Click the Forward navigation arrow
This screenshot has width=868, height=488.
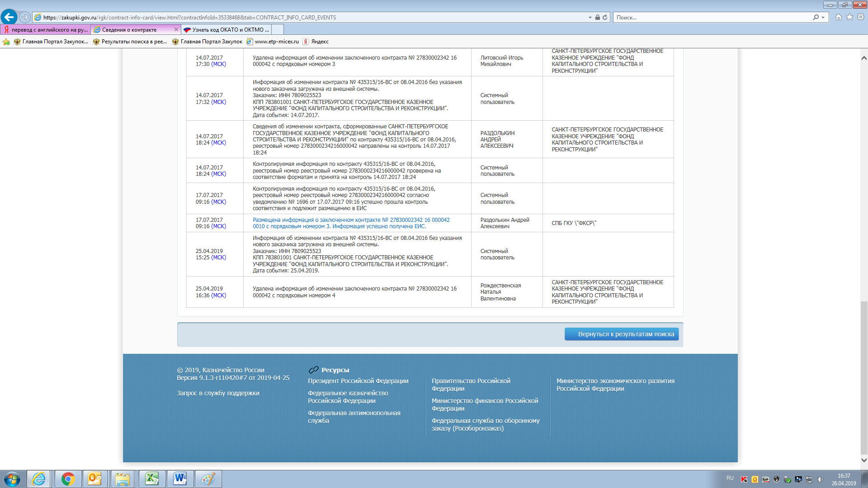point(25,17)
